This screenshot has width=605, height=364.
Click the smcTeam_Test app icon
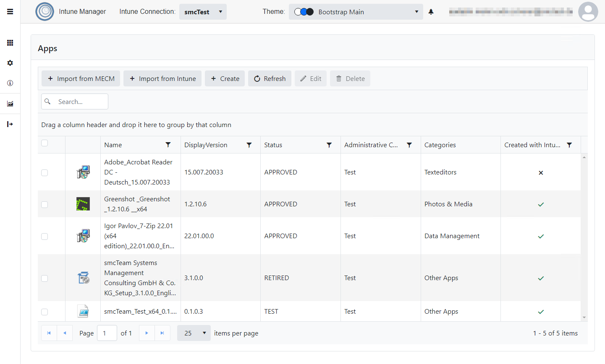pyautogui.click(x=83, y=311)
